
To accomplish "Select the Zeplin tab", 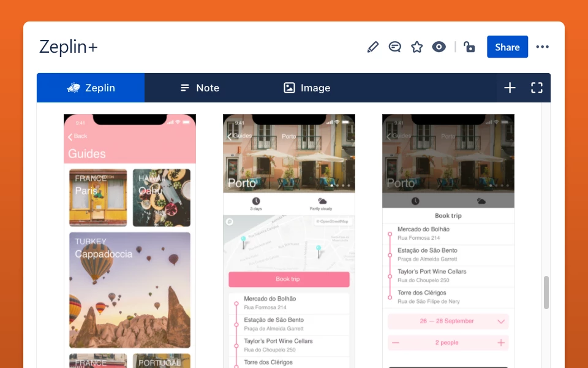I will coord(91,88).
